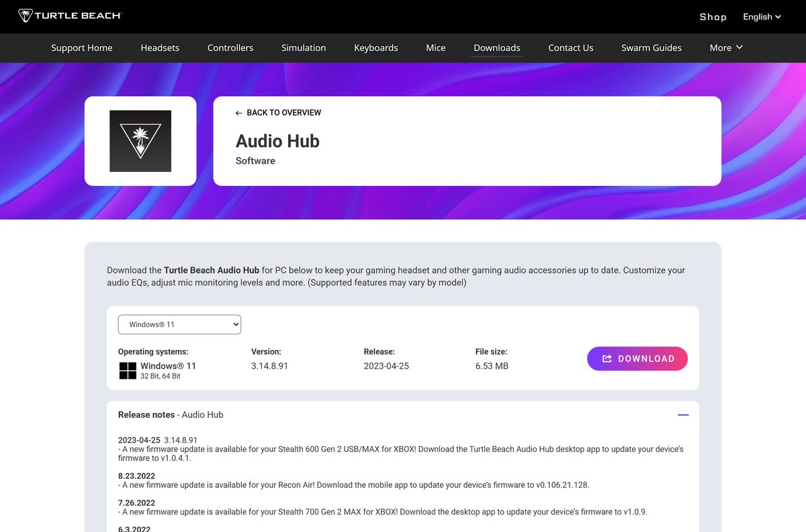Image resolution: width=806 pixels, height=532 pixels.
Task: Open the Contact Us page
Action: 571,48
